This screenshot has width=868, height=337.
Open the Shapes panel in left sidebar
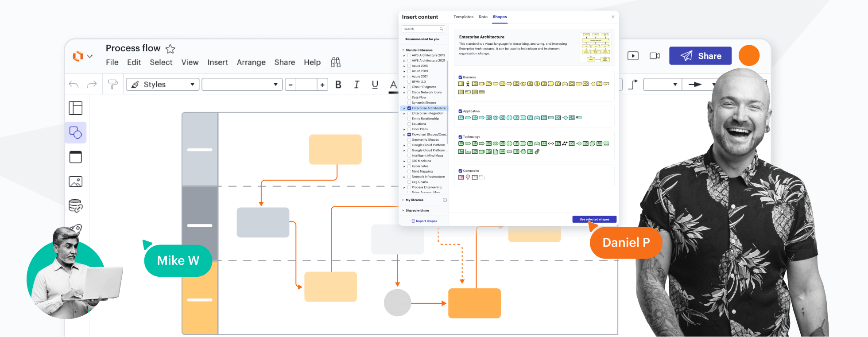75,132
